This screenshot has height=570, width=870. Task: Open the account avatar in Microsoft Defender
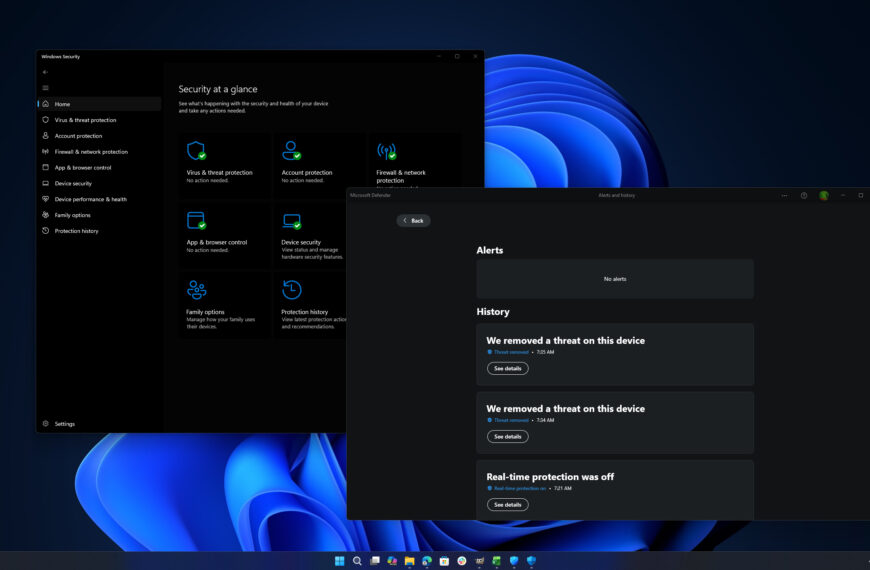[x=824, y=195]
